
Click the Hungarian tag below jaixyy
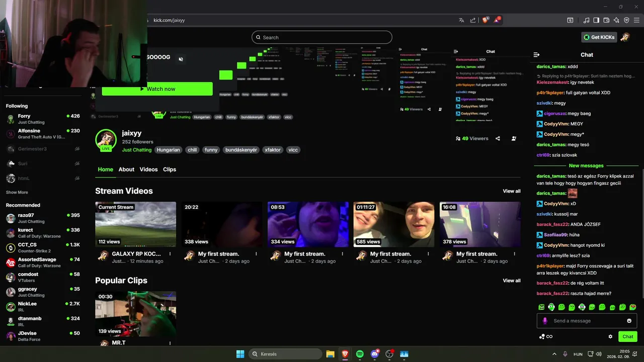pyautogui.click(x=168, y=150)
